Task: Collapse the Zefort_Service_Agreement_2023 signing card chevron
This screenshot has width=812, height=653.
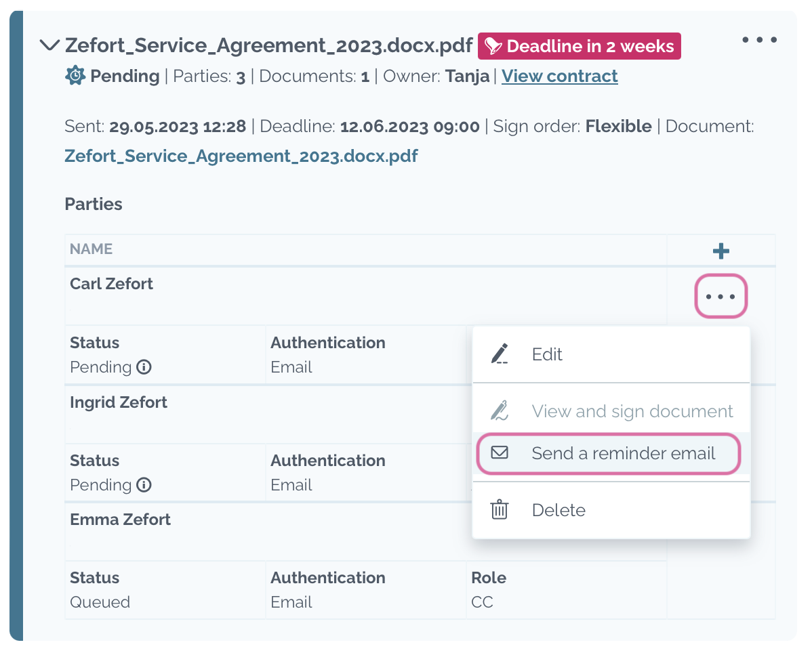Action: pyautogui.click(x=49, y=45)
